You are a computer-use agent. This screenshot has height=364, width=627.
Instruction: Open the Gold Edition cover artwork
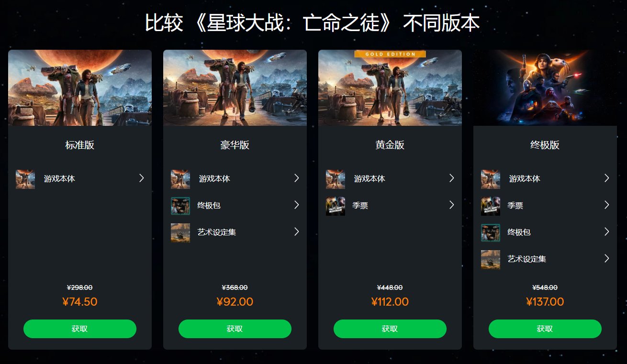(x=390, y=88)
